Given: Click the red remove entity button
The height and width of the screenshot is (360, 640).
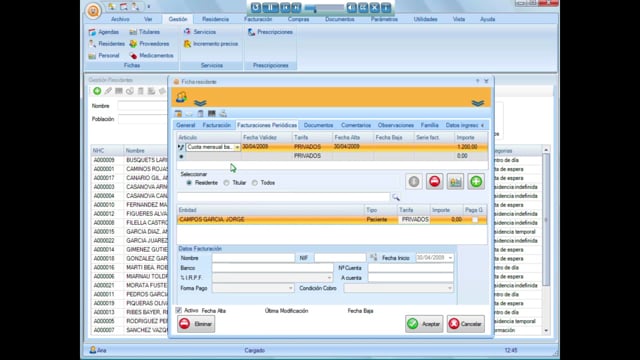Looking at the screenshot, I should coord(434,181).
